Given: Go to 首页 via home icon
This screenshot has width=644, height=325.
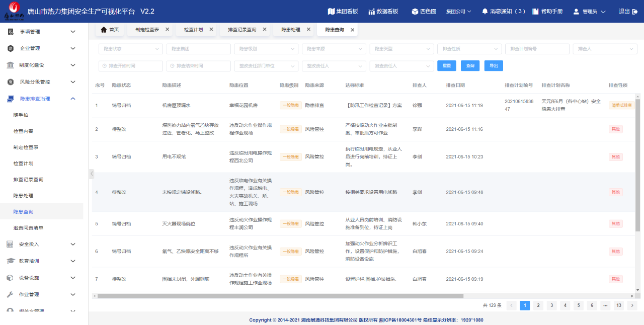Looking at the screenshot, I should pos(104,30).
